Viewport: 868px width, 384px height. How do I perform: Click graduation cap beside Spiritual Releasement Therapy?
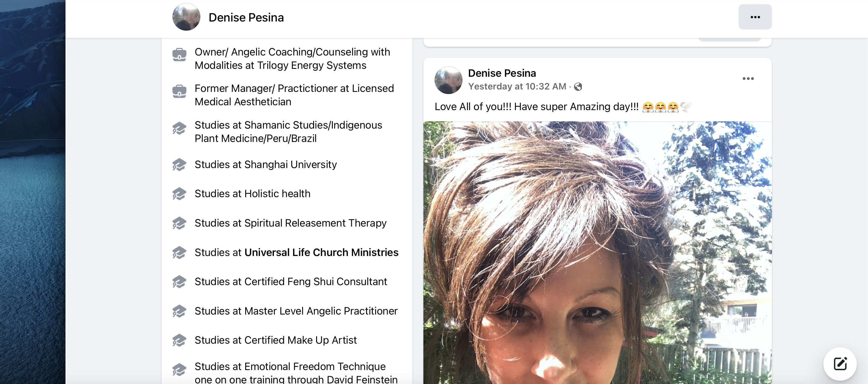point(179,223)
